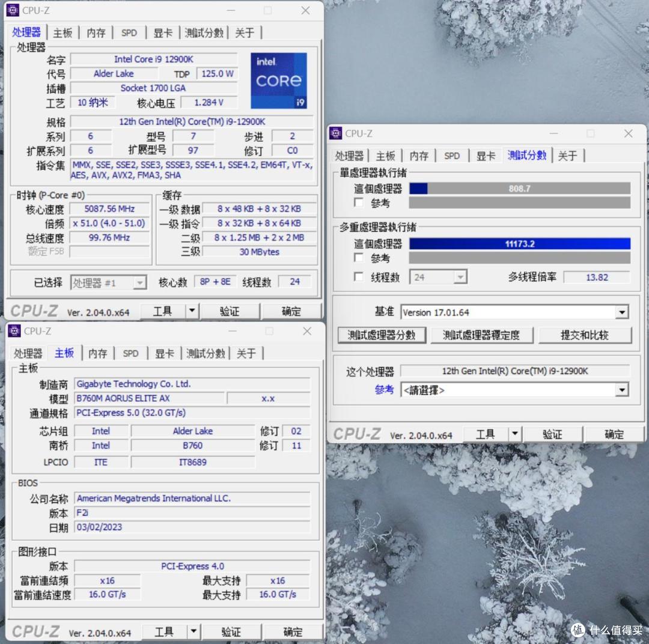Click the CPU-Z app icon in processor window title bar
The height and width of the screenshot is (644, 649).
pyautogui.click(x=13, y=10)
